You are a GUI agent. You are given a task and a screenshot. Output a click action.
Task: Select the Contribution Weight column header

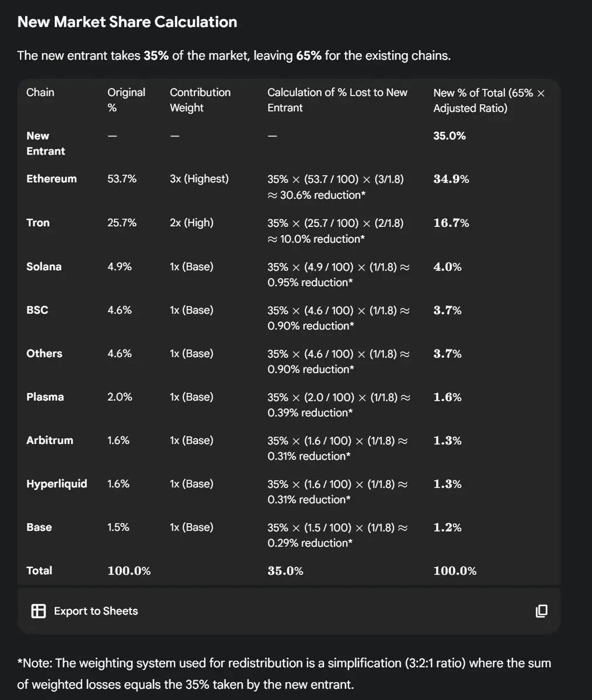[200, 100]
